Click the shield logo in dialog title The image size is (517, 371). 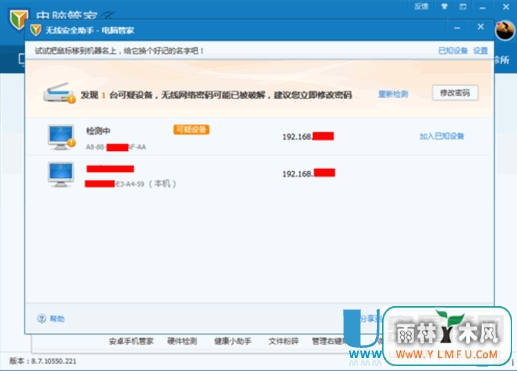pos(36,30)
